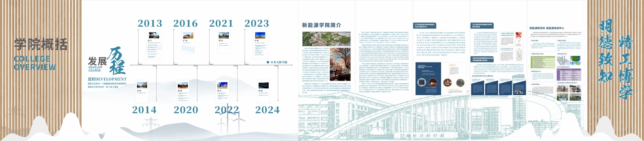Click the 新能源研究所 heading
644x141 pixels.
tap(537, 28)
